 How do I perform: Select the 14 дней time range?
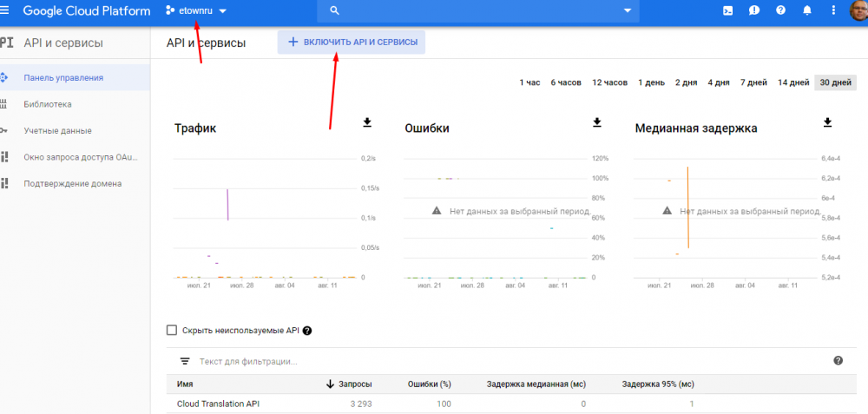point(793,83)
